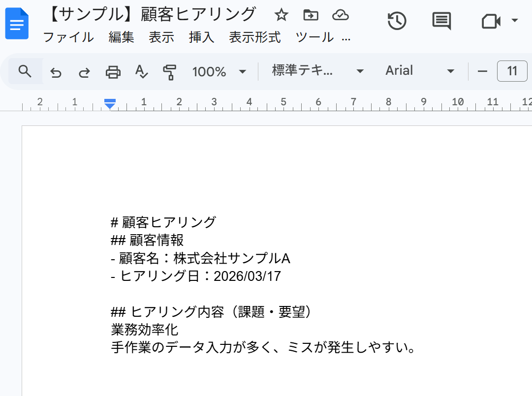This screenshot has height=396, width=532.
Task: Open version history clock icon
Action: [397, 21]
